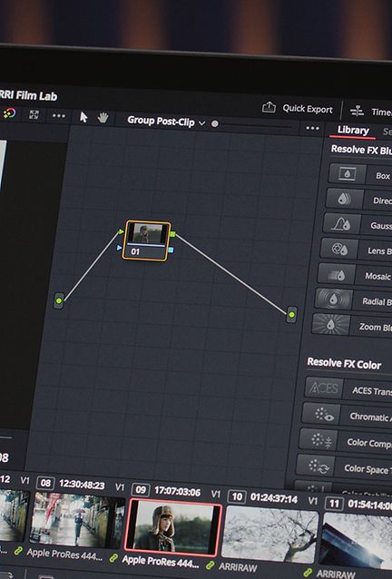Click link icon beside the ARRIRAW label under clip 10
Image resolution: width=392 pixels, height=579 pixels.
coord(211,565)
